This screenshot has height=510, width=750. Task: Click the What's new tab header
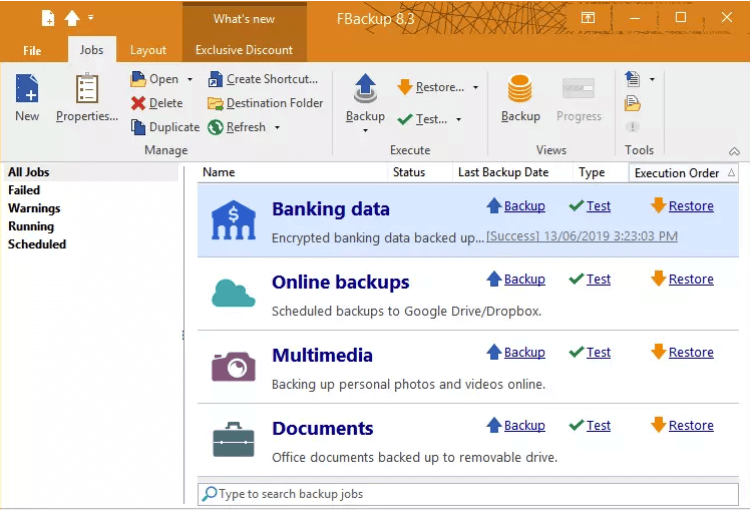point(244,19)
